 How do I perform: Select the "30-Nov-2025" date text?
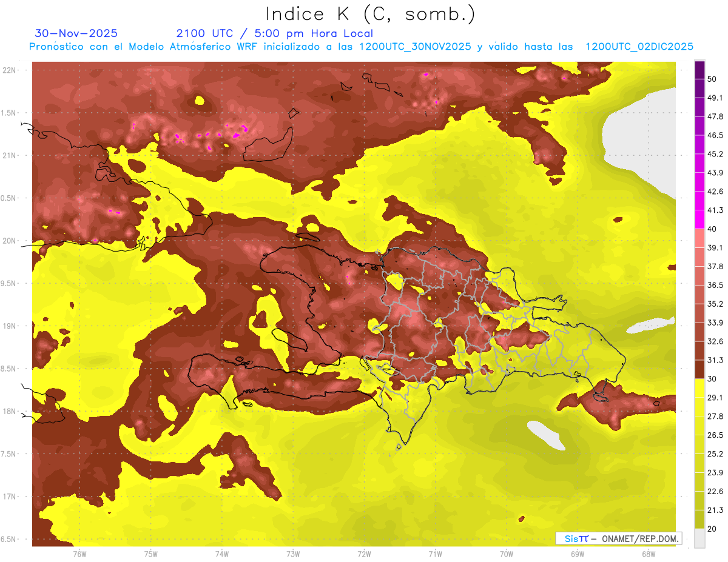click(76, 33)
